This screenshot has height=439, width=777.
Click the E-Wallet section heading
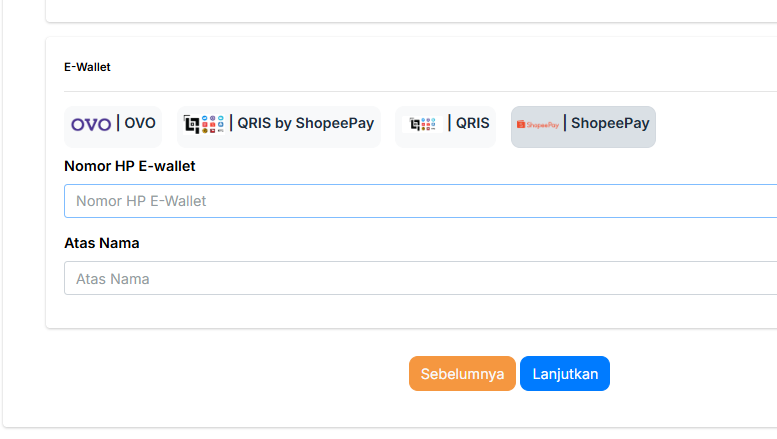click(87, 67)
